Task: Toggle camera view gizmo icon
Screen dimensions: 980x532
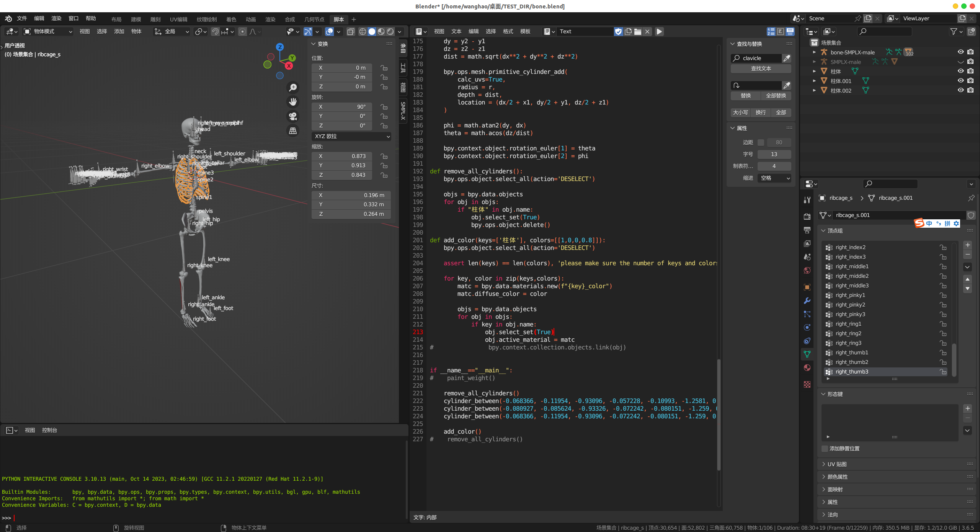Action: tap(293, 116)
